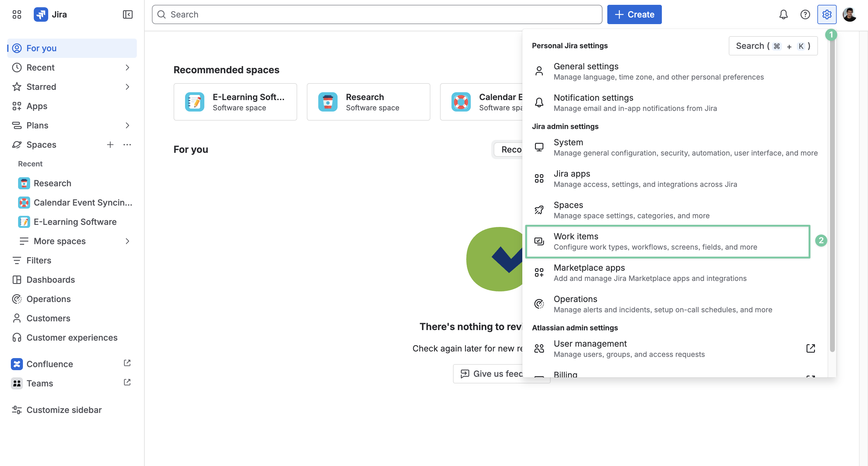This screenshot has width=868, height=466.
Task: Open Apps in the sidebar
Action: tap(72, 106)
